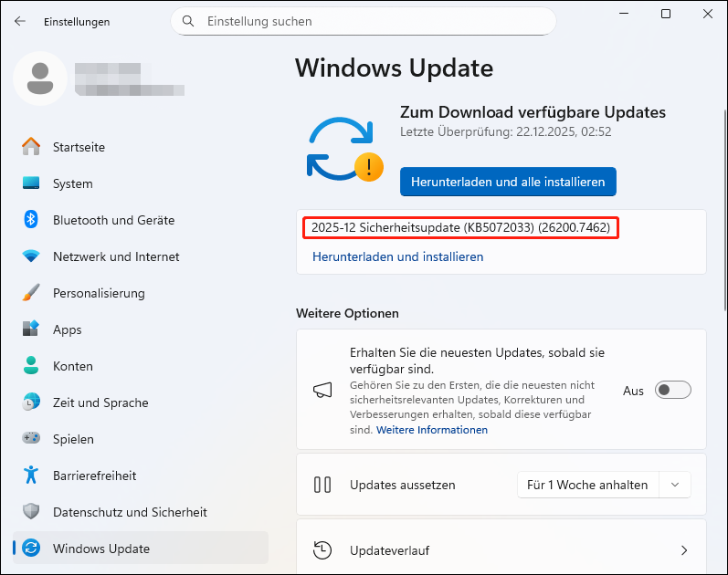
Task: Open the Apps settings page
Action: coord(141,329)
